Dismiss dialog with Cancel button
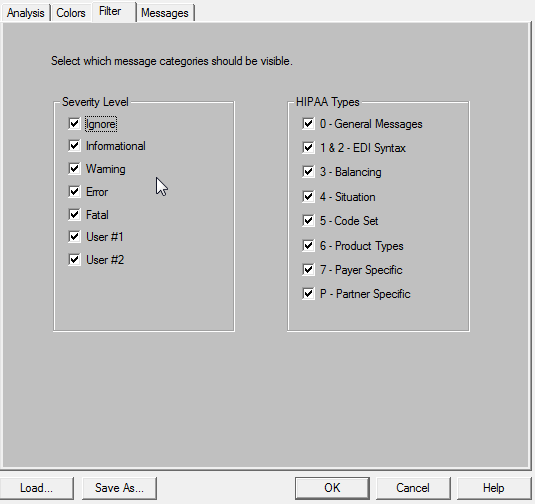This screenshot has width=535, height=504. tap(413, 488)
